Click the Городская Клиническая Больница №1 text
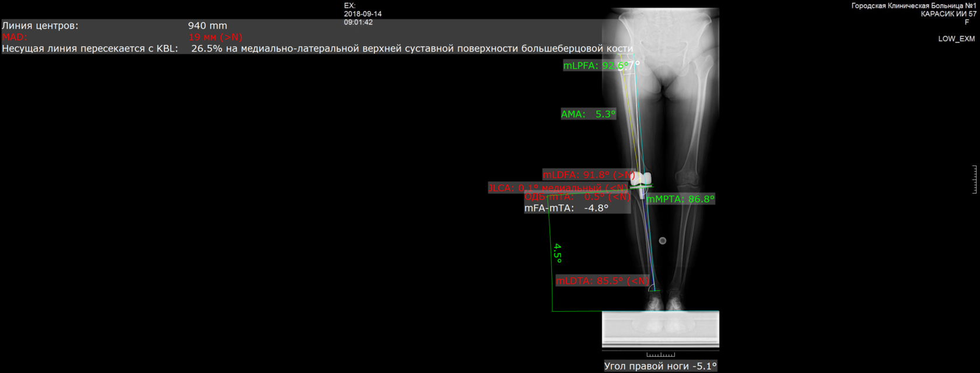980x373 pixels. pyautogui.click(x=914, y=6)
